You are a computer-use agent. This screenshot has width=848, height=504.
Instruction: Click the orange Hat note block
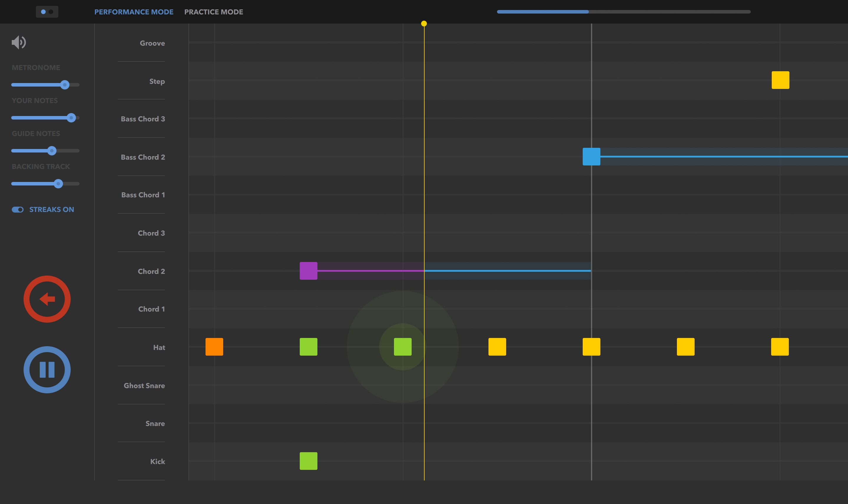click(214, 347)
